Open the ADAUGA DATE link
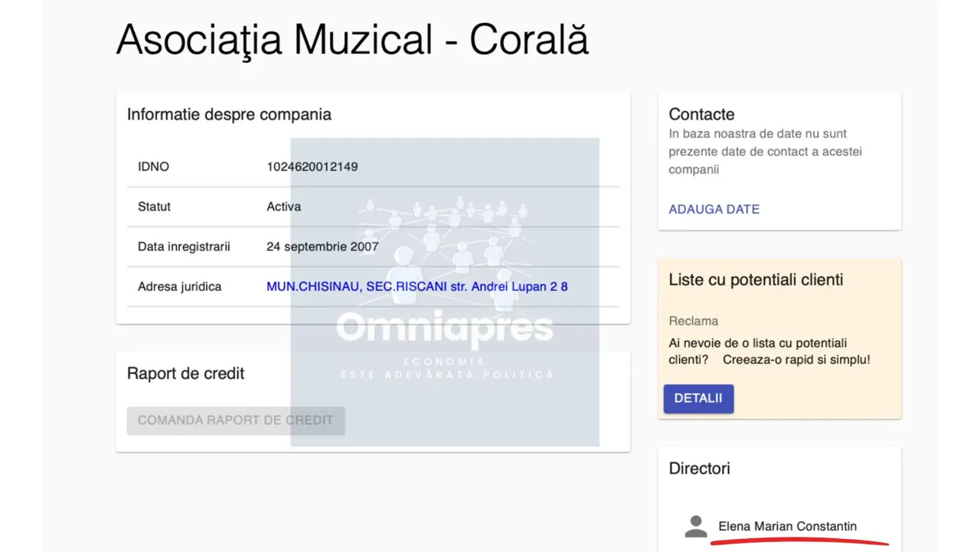This screenshot has height=552, width=980. [714, 209]
